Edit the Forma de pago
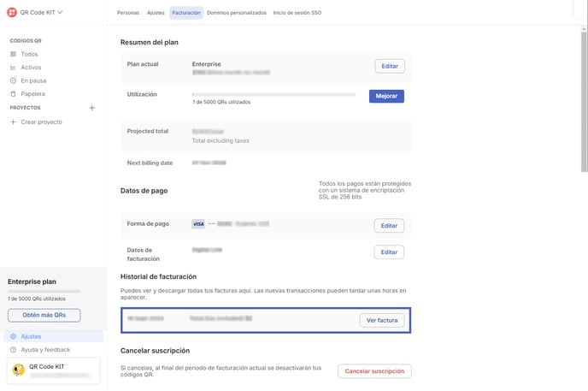 [389, 226]
